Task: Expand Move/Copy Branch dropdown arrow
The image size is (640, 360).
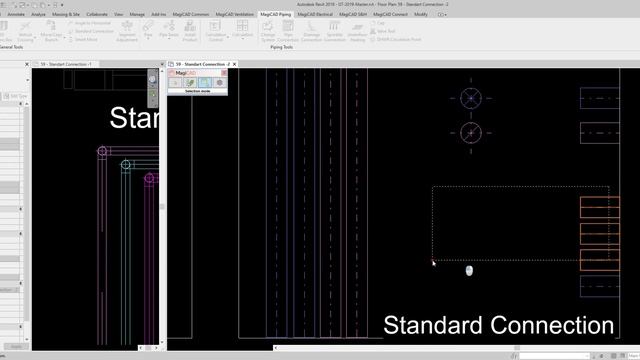Action: point(64,38)
